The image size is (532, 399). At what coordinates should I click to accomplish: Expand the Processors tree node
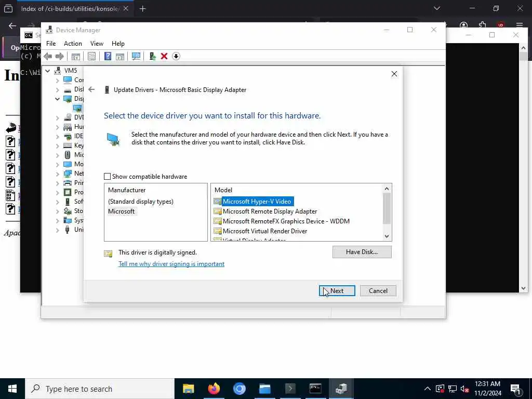[57, 192]
